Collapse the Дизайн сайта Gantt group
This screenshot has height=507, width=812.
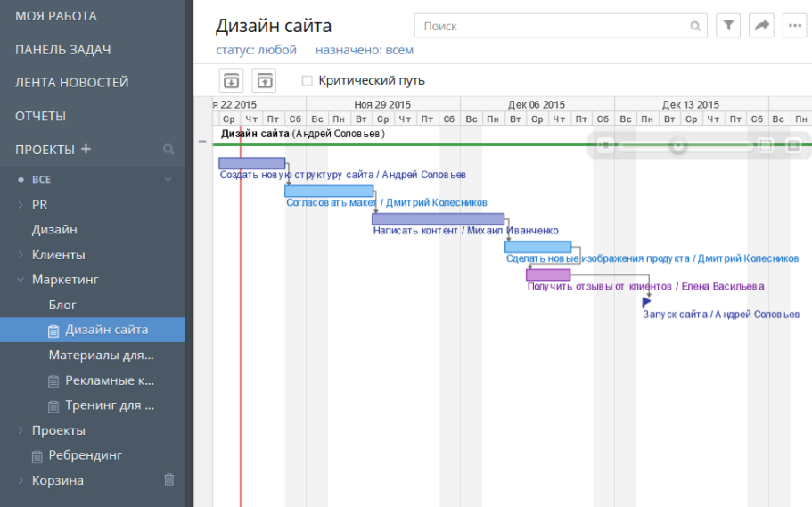(x=202, y=141)
